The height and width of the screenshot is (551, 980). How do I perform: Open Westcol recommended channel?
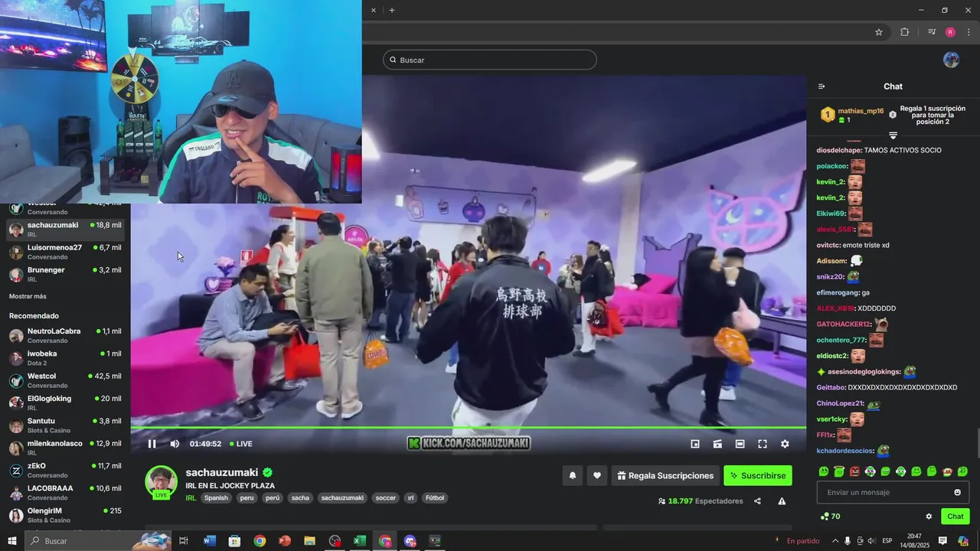point(65,380)
